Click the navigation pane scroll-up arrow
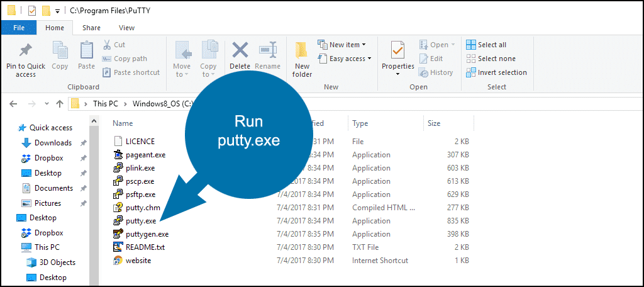 click(94, 121)
